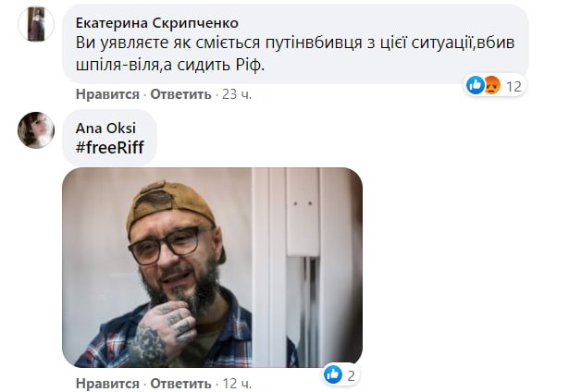Click the 23 ч. timestamp

(x=237, y=94)
